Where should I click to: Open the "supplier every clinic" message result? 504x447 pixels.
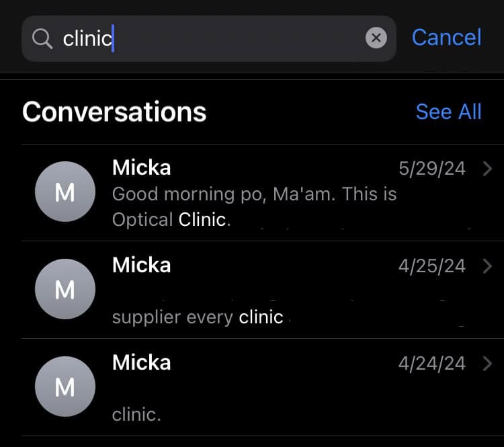pyautogui.click(x=198, y=317)
